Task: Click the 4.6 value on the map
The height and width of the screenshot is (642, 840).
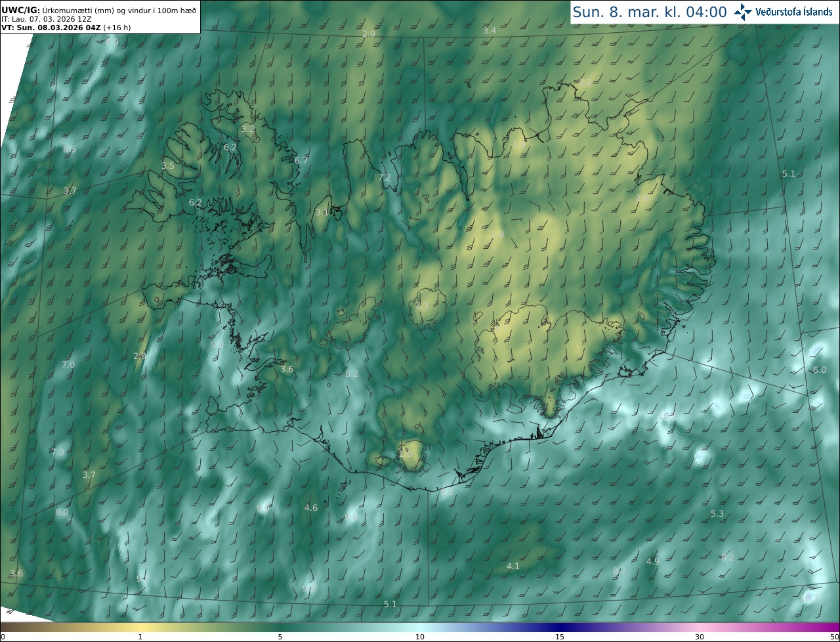Action: click(x=311, y=507)
